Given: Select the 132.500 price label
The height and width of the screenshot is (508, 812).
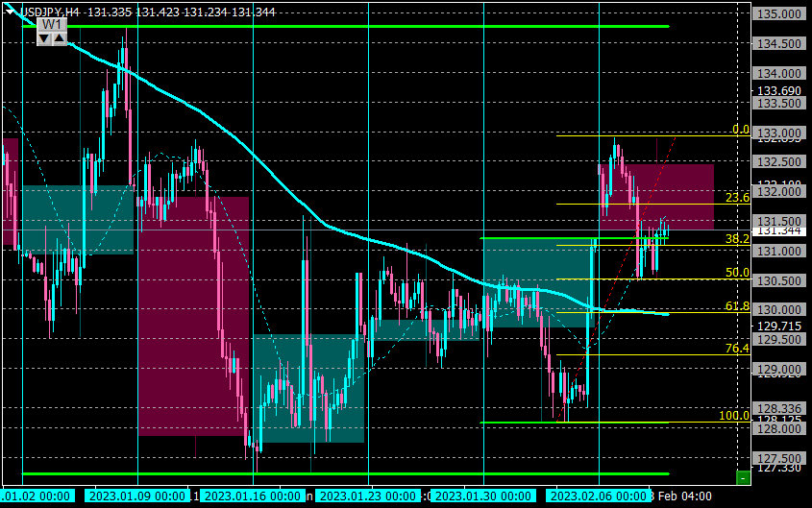Looking at the screenshot, I should 779,162.
